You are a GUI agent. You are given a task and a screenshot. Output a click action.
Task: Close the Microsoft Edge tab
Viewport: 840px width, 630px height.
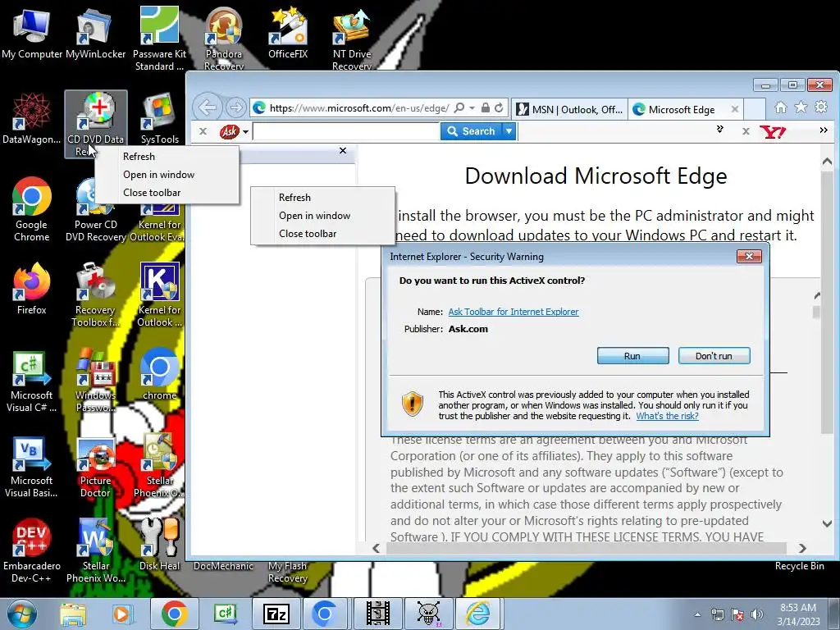click(x=734, y=109)
